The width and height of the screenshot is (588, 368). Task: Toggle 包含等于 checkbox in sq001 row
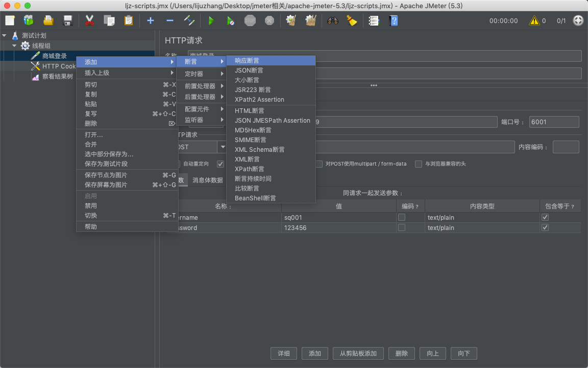[x=545, y=217]
